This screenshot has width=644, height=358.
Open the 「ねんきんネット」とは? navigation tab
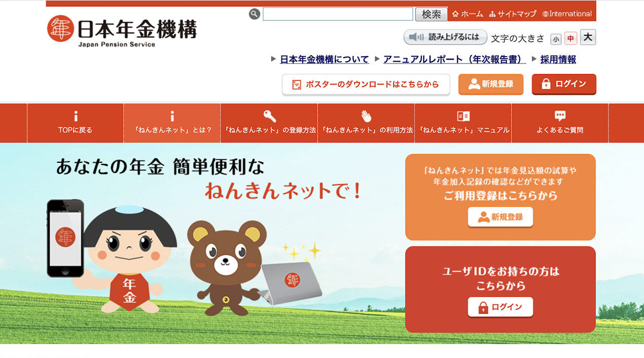pyautogui.click(x=172, y=123)
